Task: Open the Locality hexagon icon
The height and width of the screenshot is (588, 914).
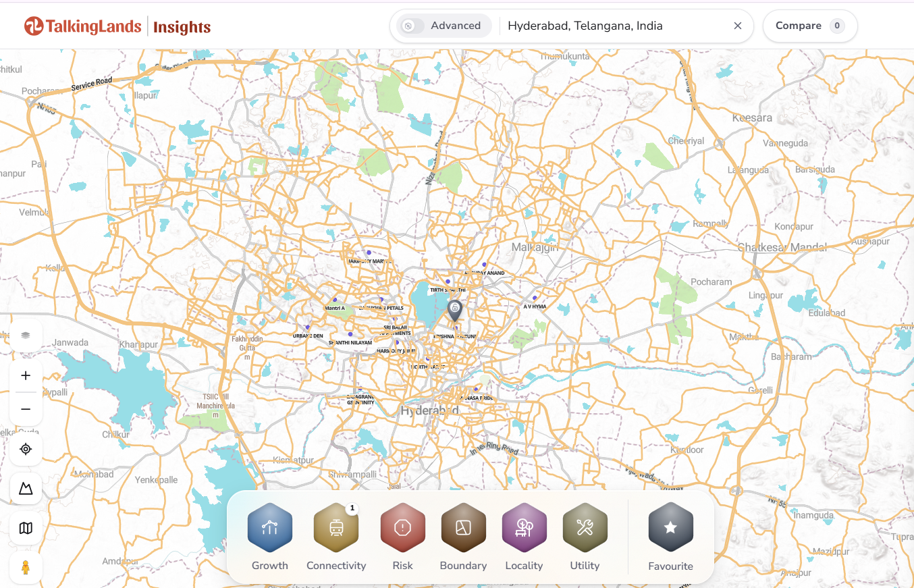Action: [x=524, y=527]
